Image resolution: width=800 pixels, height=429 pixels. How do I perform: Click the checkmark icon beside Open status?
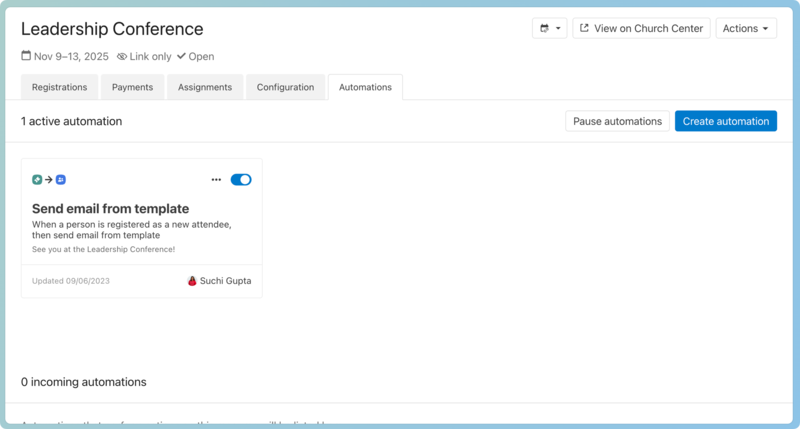pos(181,57)
